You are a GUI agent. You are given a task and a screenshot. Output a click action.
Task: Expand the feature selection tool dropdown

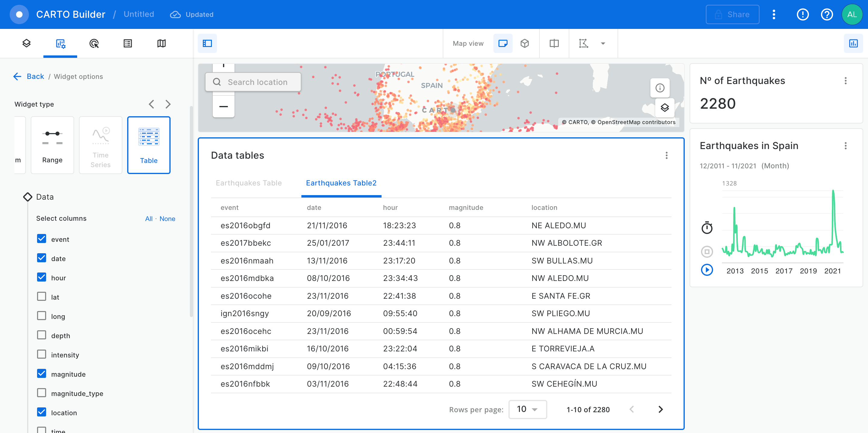tap(603, 43)
